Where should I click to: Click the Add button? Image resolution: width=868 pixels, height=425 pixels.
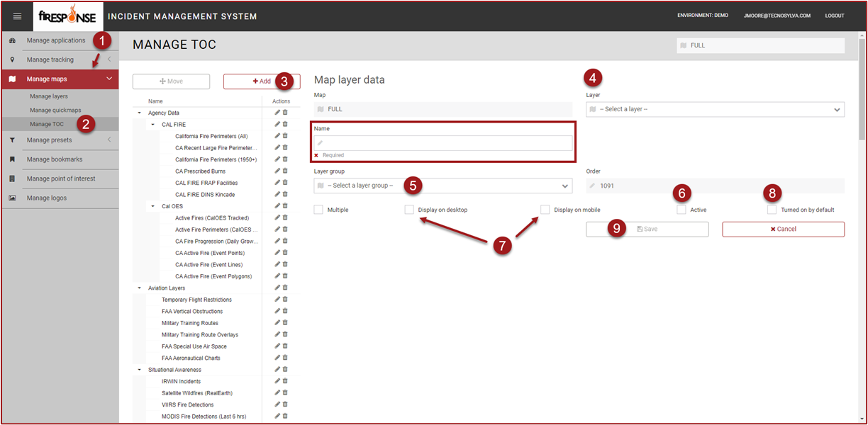coord(261,81)
